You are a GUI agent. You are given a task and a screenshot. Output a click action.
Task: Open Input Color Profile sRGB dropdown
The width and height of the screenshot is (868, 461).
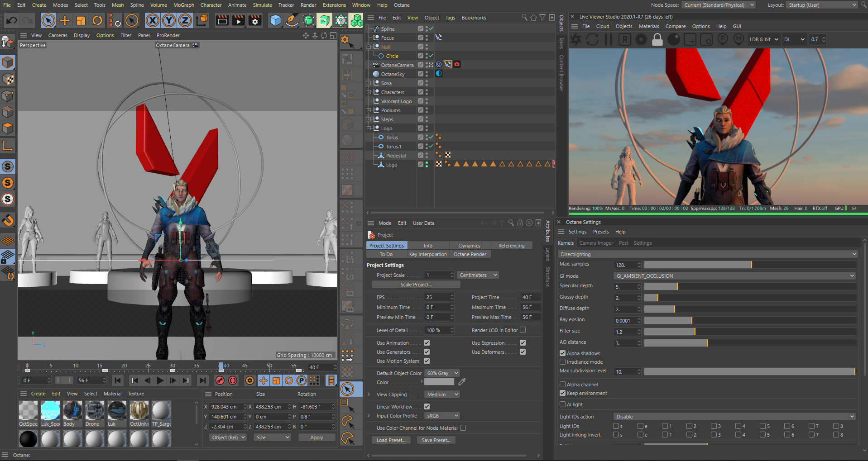[442, 416]
